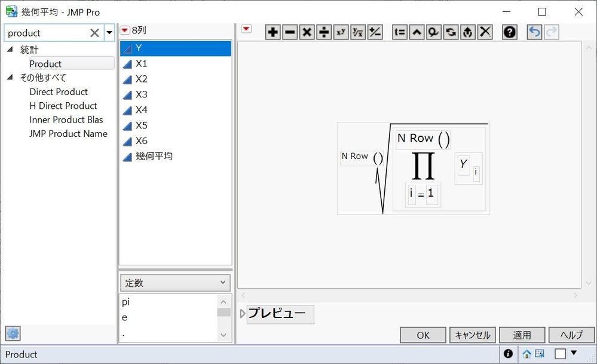Select column X1
This screenshot has width=597, height=364.
(x=176, y=63)
